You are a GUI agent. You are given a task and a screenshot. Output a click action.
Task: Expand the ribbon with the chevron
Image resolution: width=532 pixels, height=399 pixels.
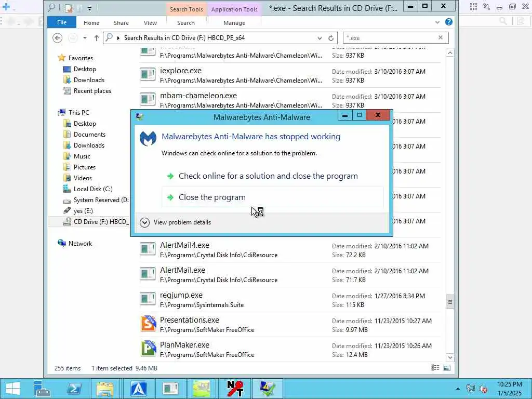437,22
